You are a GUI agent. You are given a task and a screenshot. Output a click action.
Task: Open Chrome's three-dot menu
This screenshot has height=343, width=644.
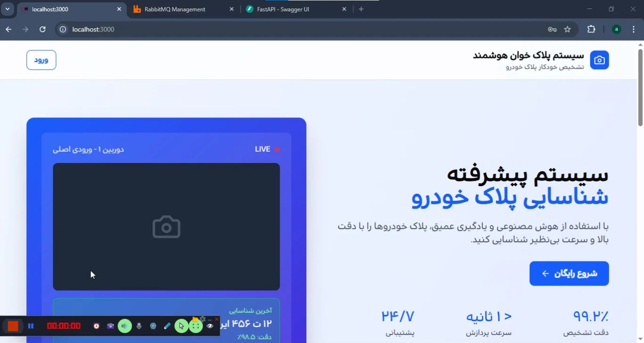click(633, 29)
